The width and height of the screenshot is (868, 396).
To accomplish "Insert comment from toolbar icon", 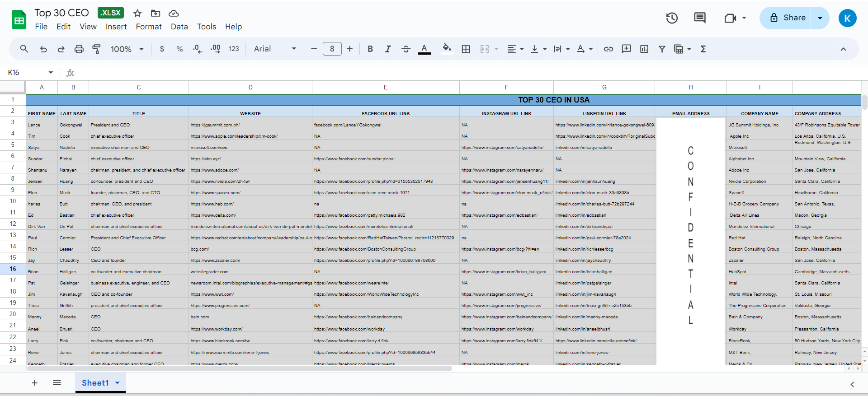I will 626,49.
